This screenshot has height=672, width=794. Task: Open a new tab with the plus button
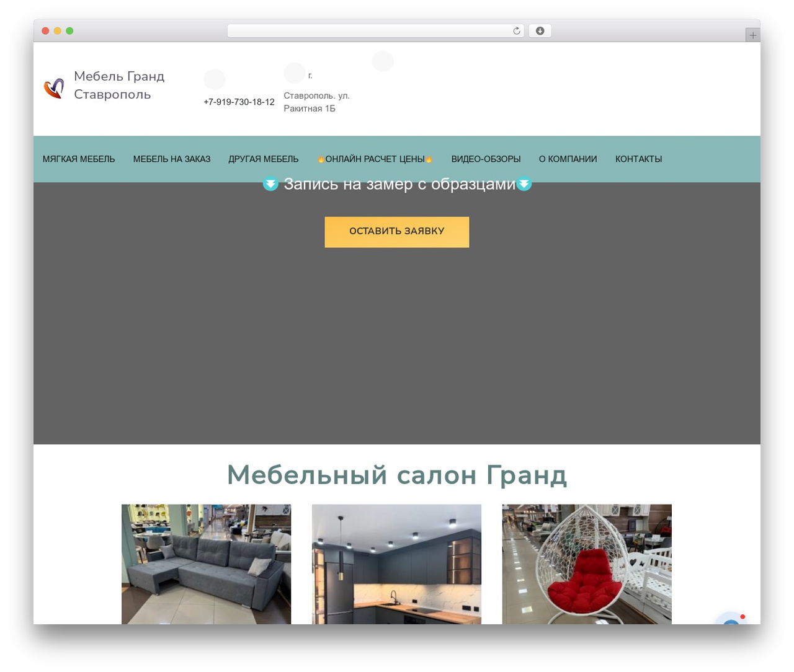coord(752,35)
